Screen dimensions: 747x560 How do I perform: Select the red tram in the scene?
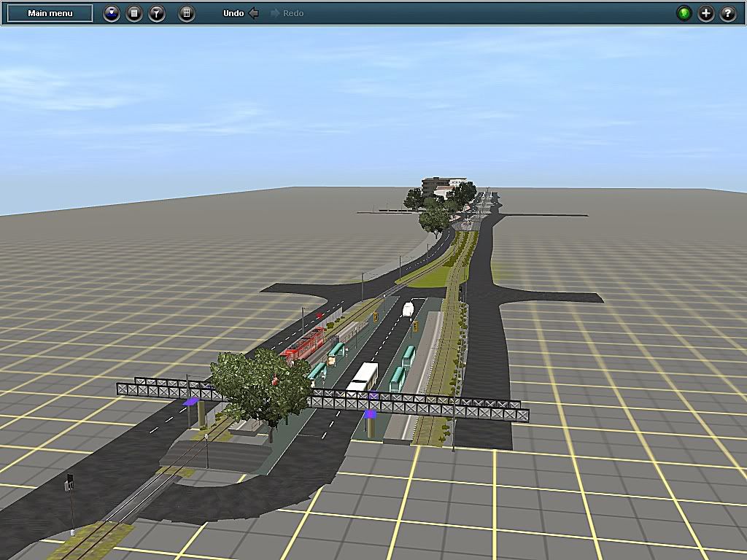304,344
